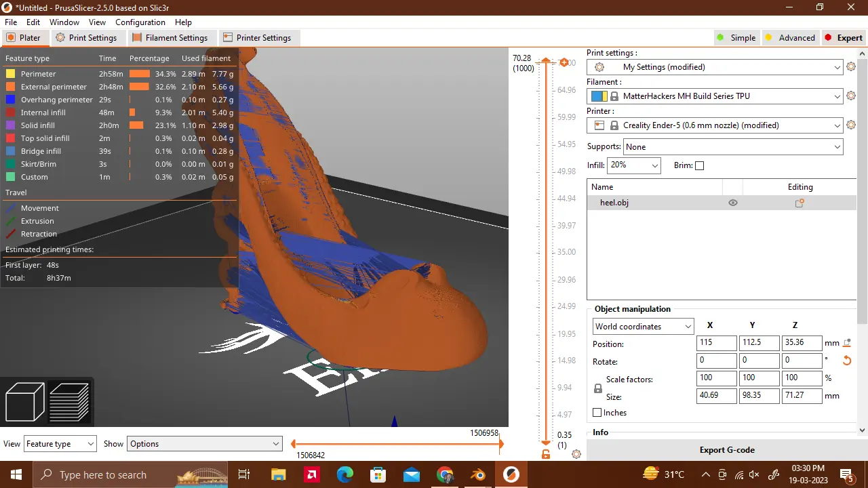Edit print settings preset gear icon
Viewport: 868px width, 488px height.
tap(851, 67)
